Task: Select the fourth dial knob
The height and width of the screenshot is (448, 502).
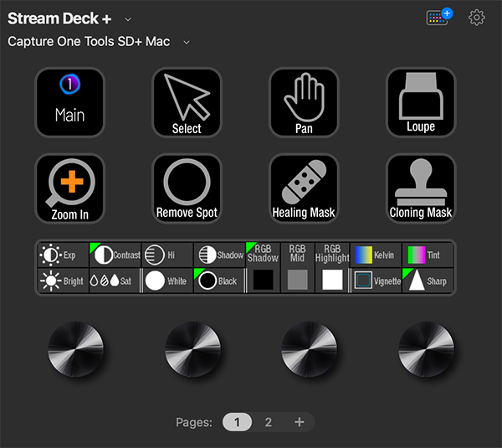Action: tap(426, 349)
